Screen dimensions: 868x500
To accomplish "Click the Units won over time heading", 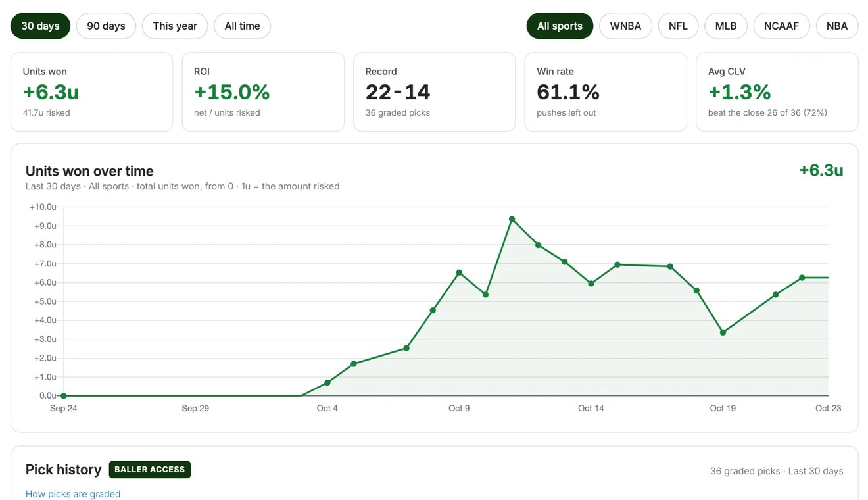I will [x=89, y=171].
